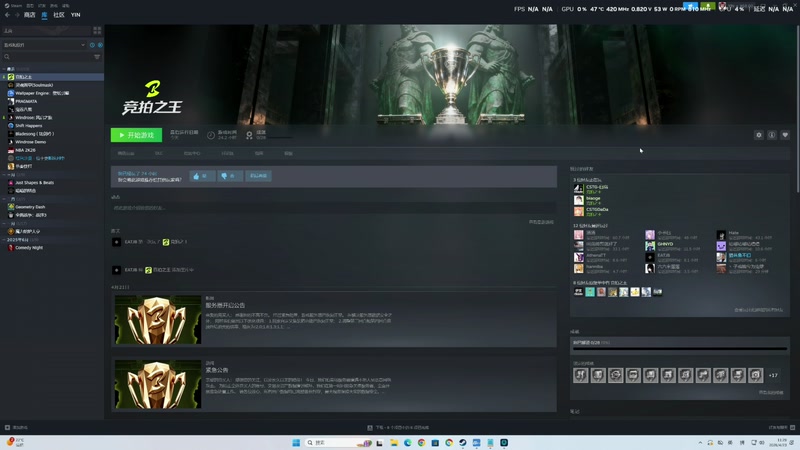Go forward with the right arrow
This screenshot has width=800, height=450.
(x=17, y=15)
